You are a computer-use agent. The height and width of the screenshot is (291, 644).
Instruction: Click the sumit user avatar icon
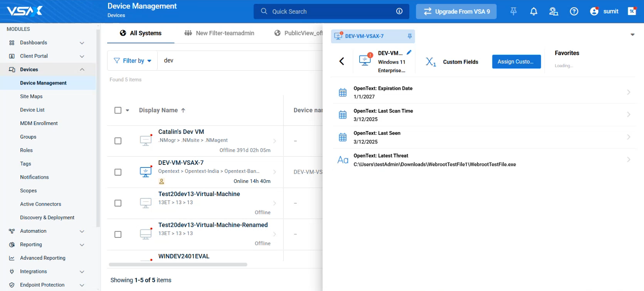(594, 12)
